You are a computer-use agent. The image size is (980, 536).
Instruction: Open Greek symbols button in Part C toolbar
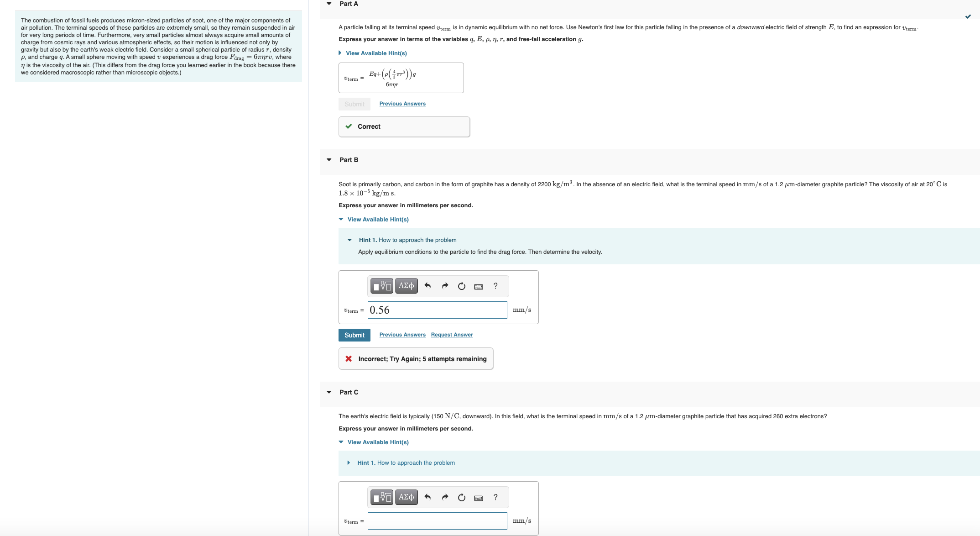(406, 497)
